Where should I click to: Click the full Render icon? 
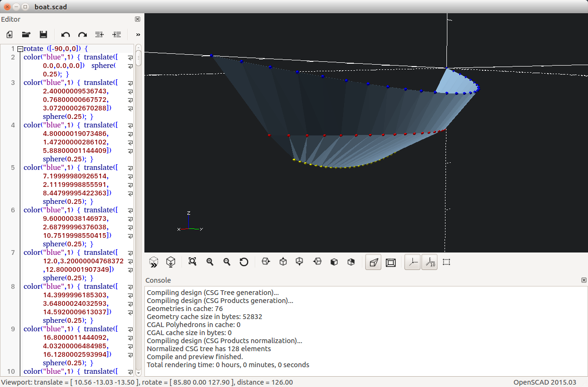pos(171,262)
